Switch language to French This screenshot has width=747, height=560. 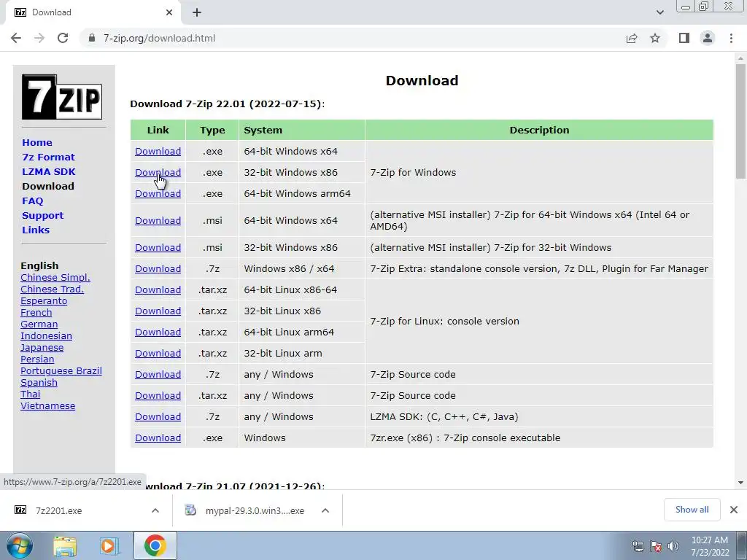point(36,312)
